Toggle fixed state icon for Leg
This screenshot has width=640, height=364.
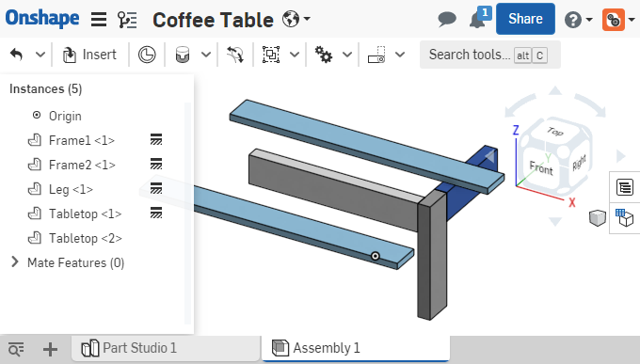click(156, 188)
